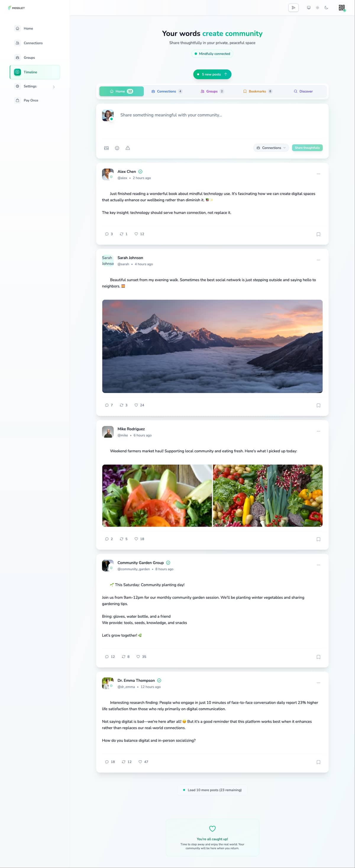Like Sarah Johnson's sunset post
355x868 pixels.
click(x=139, y=405)
